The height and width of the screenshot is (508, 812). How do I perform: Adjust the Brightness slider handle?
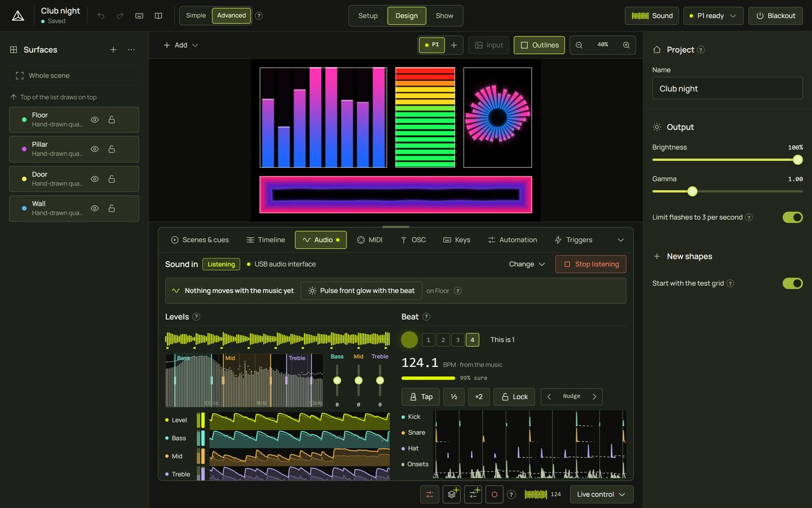(x=797, y=160)
